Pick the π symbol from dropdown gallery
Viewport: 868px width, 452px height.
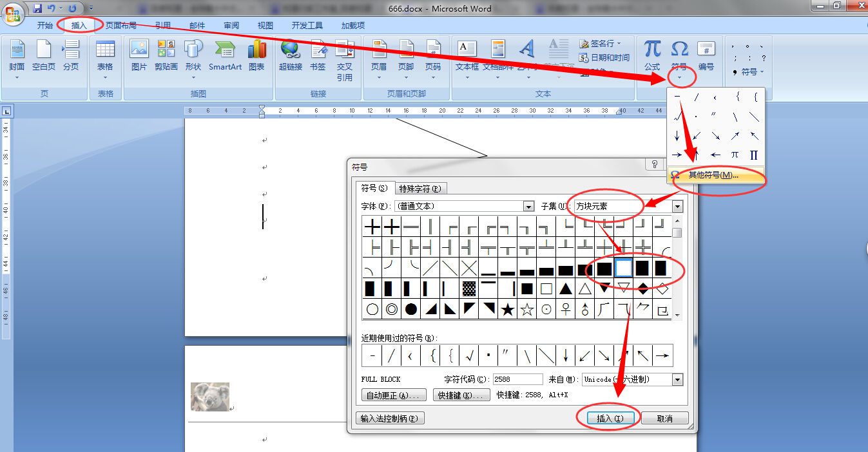735,155
